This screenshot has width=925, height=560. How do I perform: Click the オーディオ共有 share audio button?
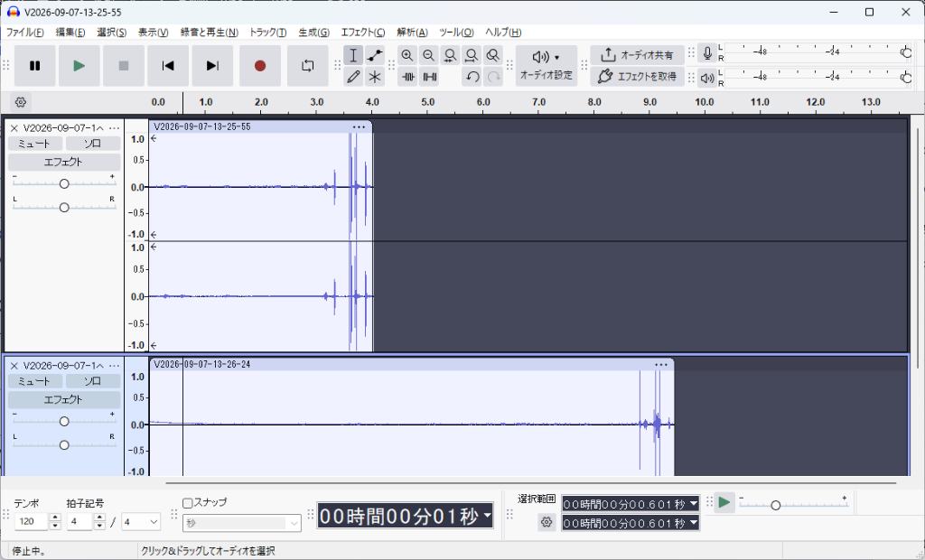pos(637,55)
